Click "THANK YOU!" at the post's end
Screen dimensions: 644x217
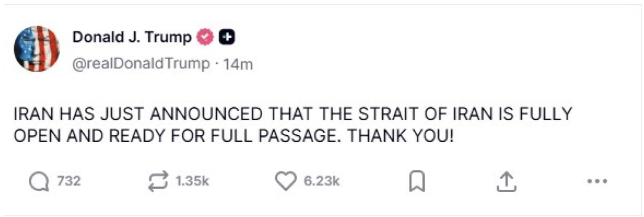pyautogui.click(x=400, y=136)
